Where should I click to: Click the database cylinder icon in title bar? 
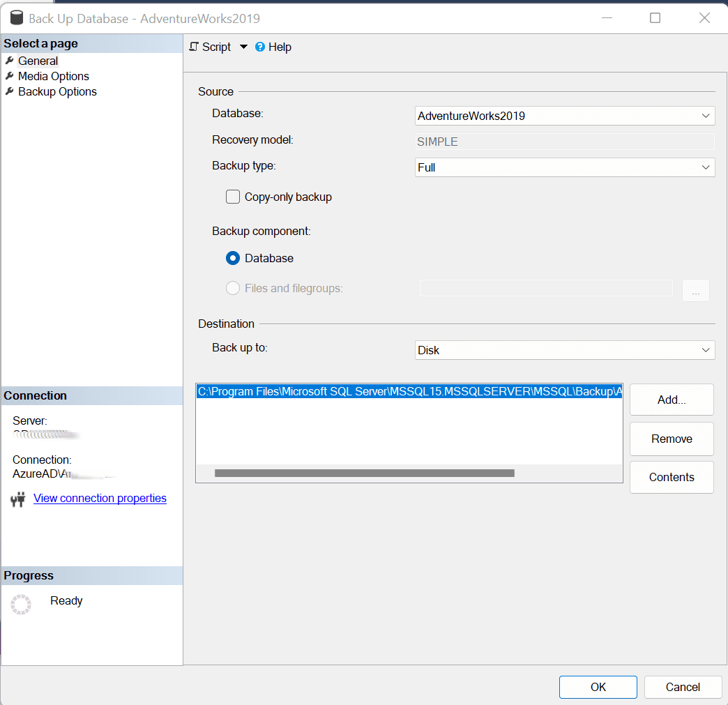click(x=17, y=18)
